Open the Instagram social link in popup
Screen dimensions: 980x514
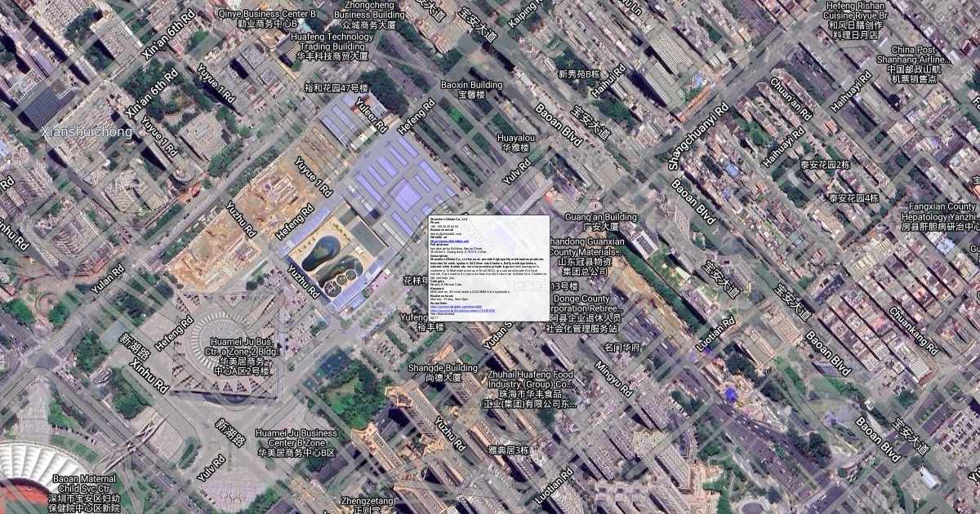click(x=456, y=307)
